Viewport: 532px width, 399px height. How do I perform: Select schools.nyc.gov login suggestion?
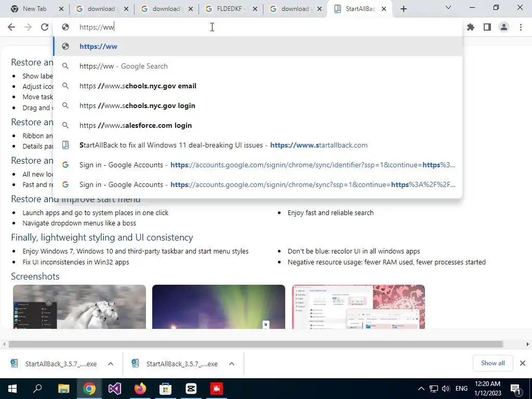coord(258,105)
